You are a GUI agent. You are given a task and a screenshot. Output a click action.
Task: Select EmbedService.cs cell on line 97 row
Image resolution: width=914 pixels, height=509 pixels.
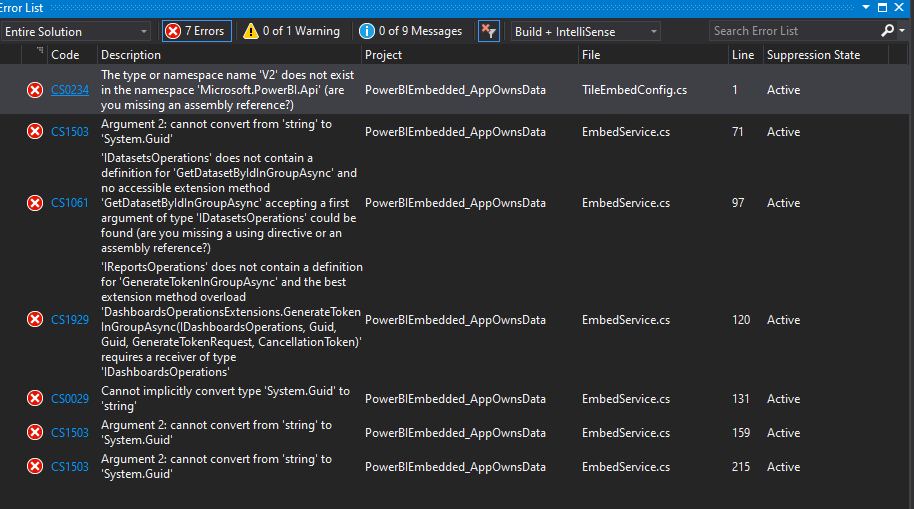pos(625,203)
